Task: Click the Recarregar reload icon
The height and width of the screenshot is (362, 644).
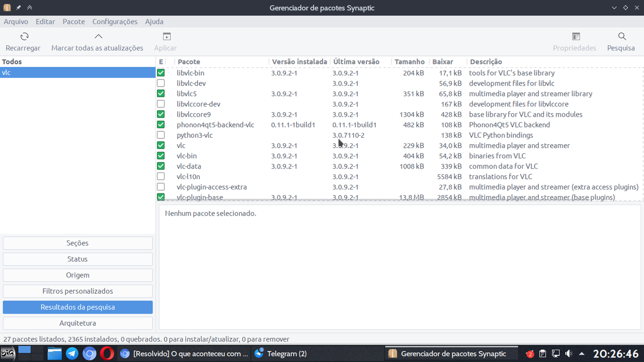Action: coord(24,36)
